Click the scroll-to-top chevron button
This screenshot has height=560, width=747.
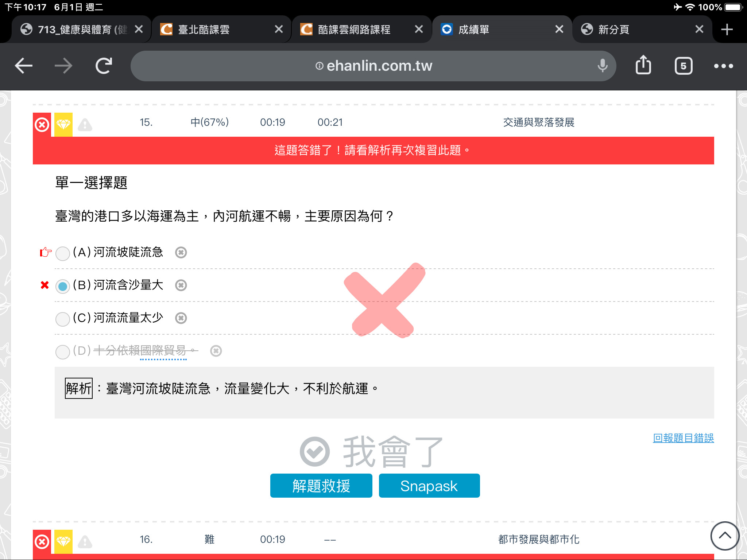click(x=725, y=536)
